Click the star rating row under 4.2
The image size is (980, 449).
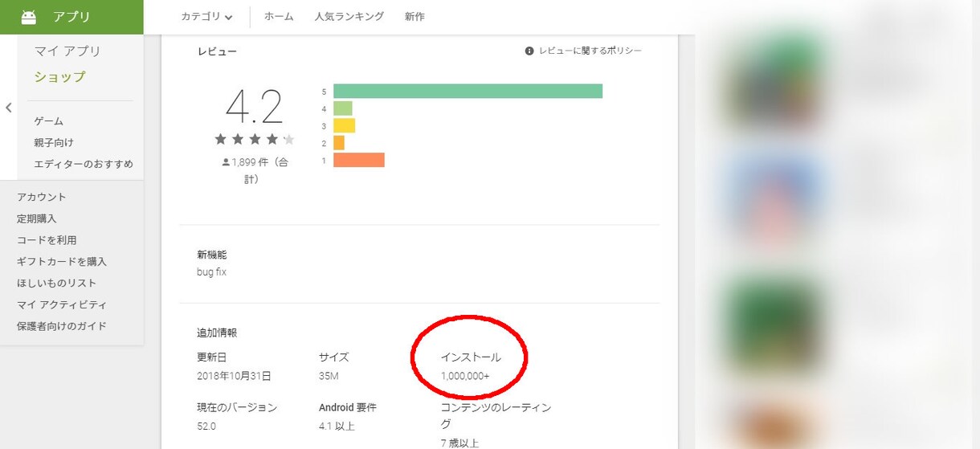[255, 140]
